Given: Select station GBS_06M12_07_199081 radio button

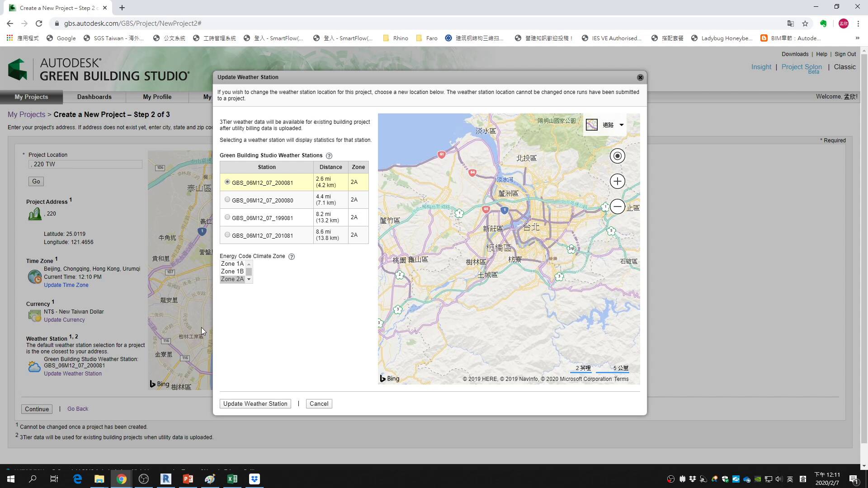Looking at the screenshot, I should [227, 217].
